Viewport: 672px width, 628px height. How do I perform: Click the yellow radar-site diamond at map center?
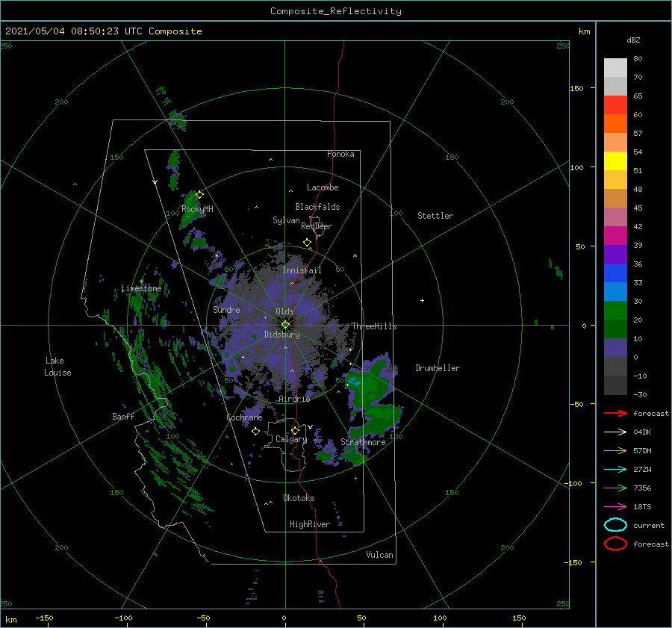click(x=285, y=325)
